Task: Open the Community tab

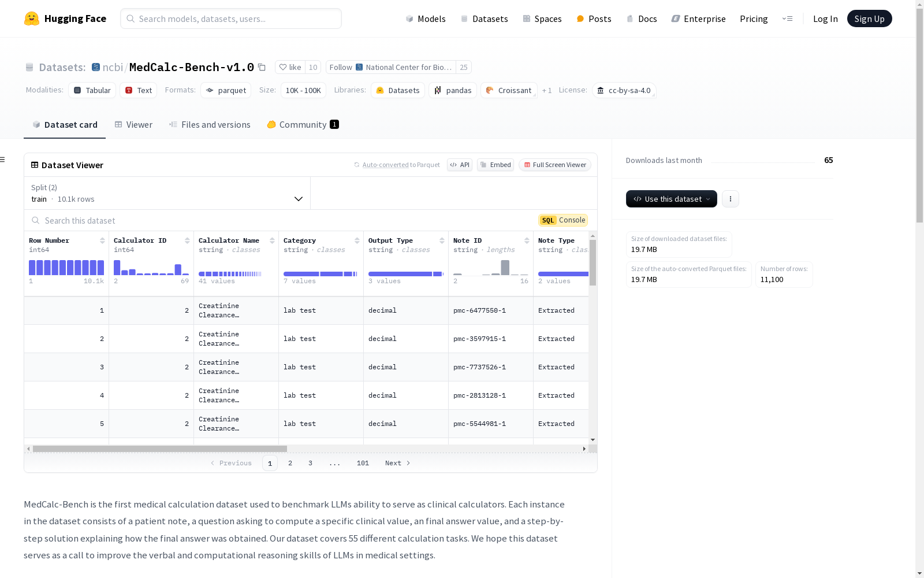Action: tap(303, 125)
